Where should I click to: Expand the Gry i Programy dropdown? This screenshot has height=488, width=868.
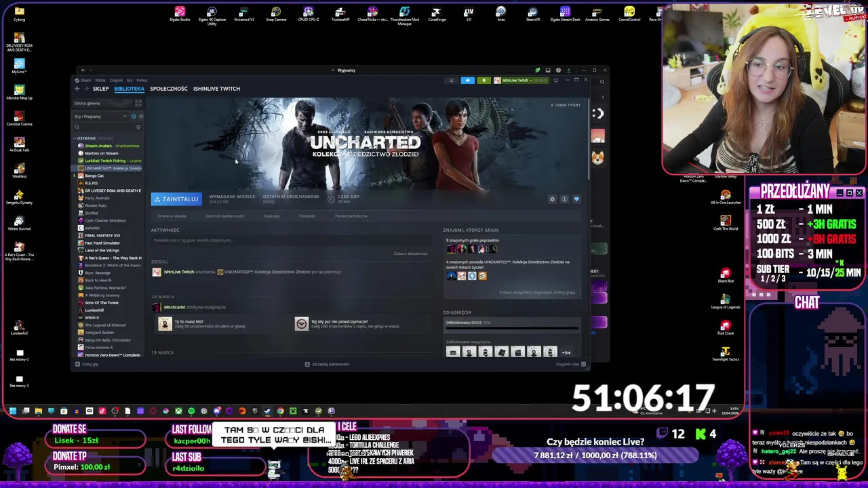(x=100, y=117)
